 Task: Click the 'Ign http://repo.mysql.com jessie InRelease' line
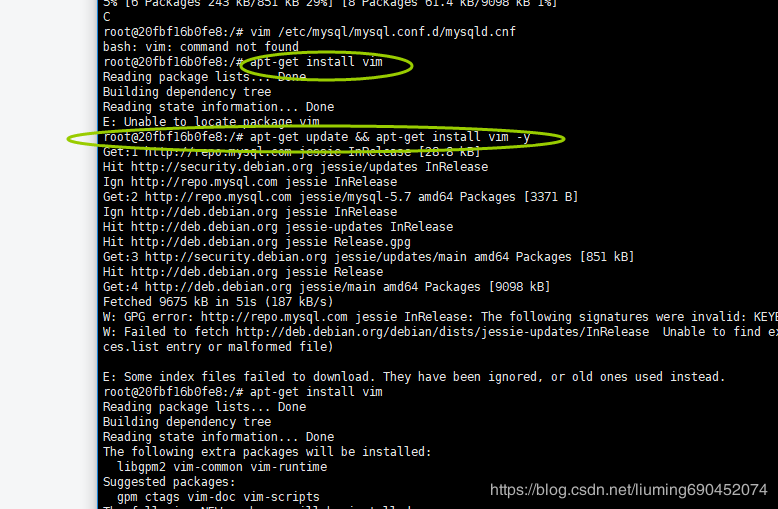(x=250, y=182)
